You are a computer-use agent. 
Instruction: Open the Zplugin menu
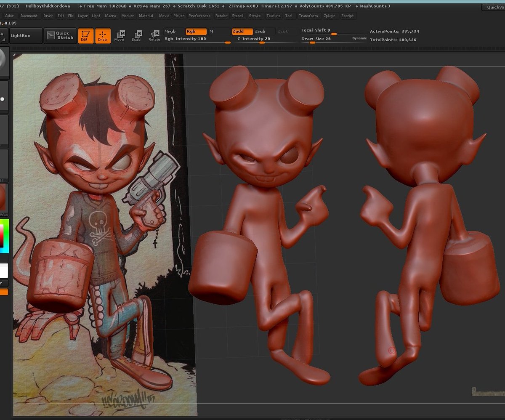pyautogui.click(x=330, y=16)
